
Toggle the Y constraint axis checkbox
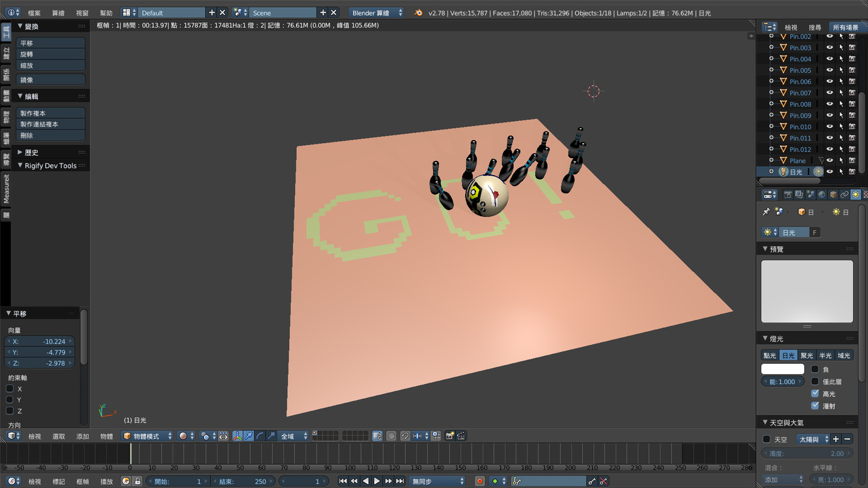click(10, 400)
